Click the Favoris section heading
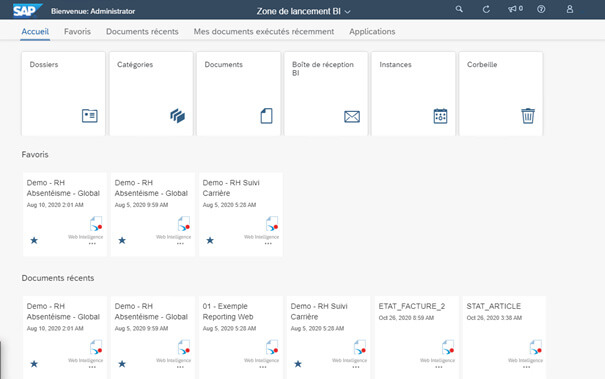This screenshot has width=605, height=379. (x=35, y=154)
